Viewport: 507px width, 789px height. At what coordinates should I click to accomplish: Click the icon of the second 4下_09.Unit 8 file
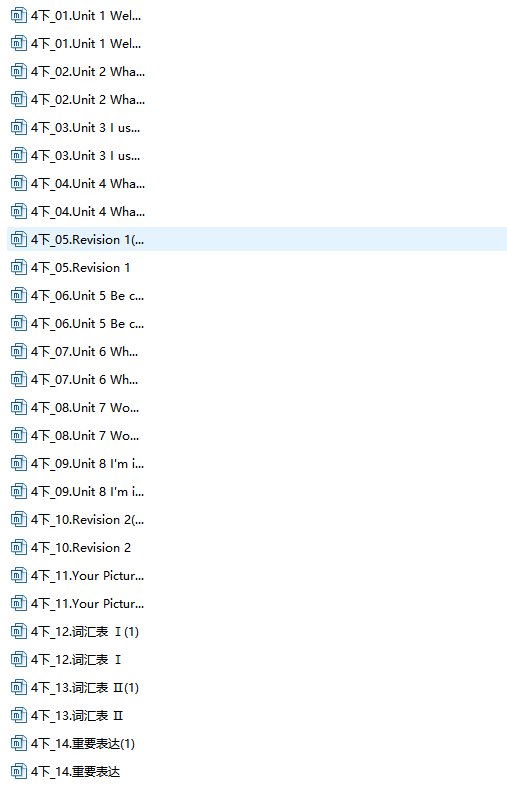pyautogui.click(x=19, y=491)
